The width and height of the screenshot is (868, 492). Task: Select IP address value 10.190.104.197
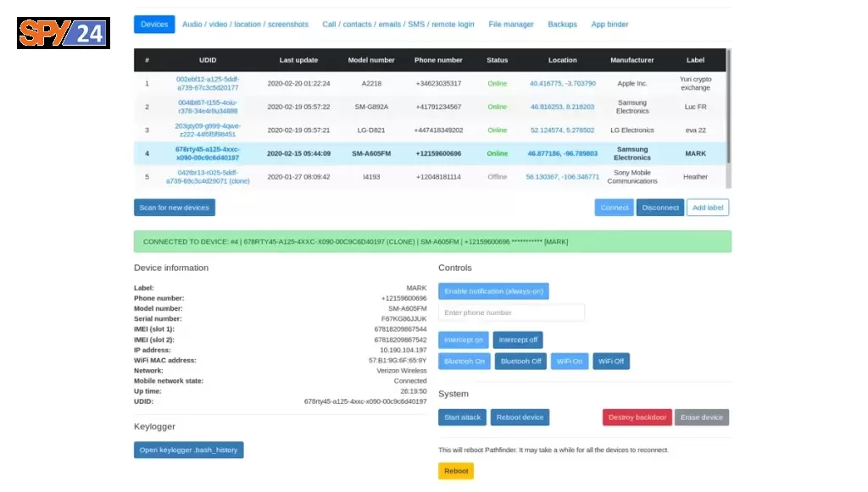point(403,350)
